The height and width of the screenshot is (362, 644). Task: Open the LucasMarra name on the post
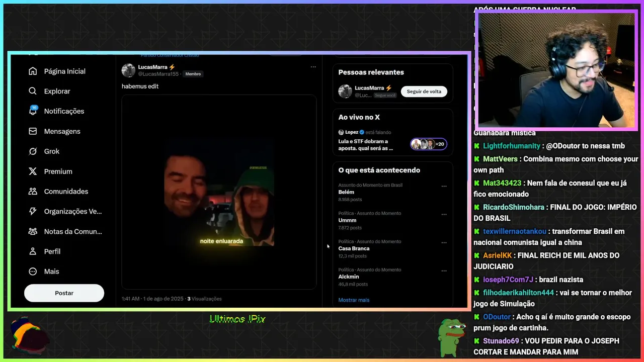coord(153,67)
